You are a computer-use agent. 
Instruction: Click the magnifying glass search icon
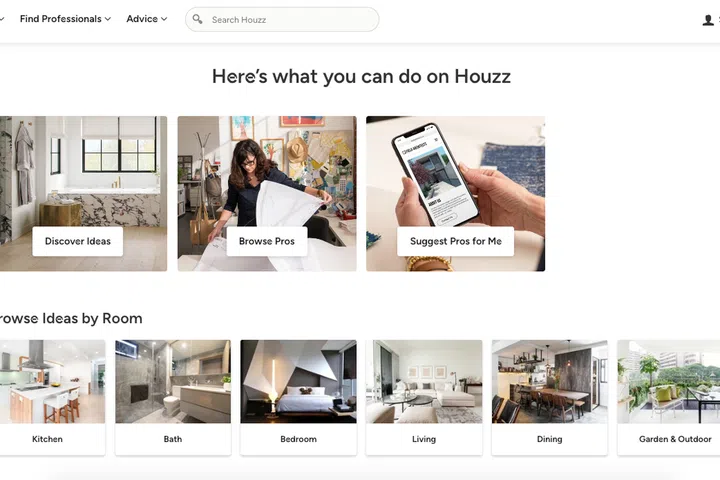pyautogui.click(x=197, y=19)
